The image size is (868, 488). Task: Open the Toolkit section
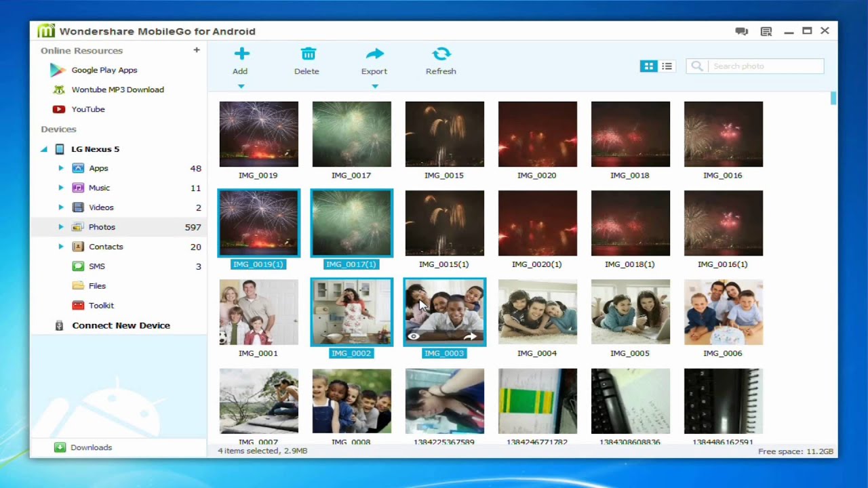(102, 306)
